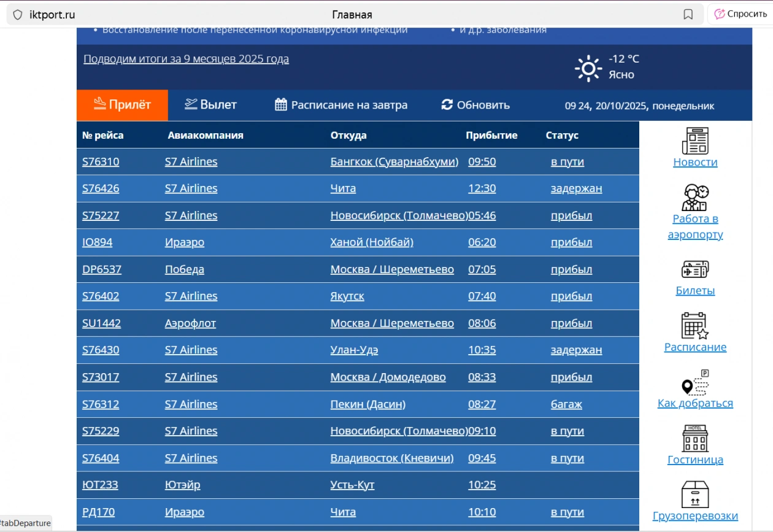Click the cargo box icon above Грузоперевозки
773x532 pixels.
click(695, 495)
